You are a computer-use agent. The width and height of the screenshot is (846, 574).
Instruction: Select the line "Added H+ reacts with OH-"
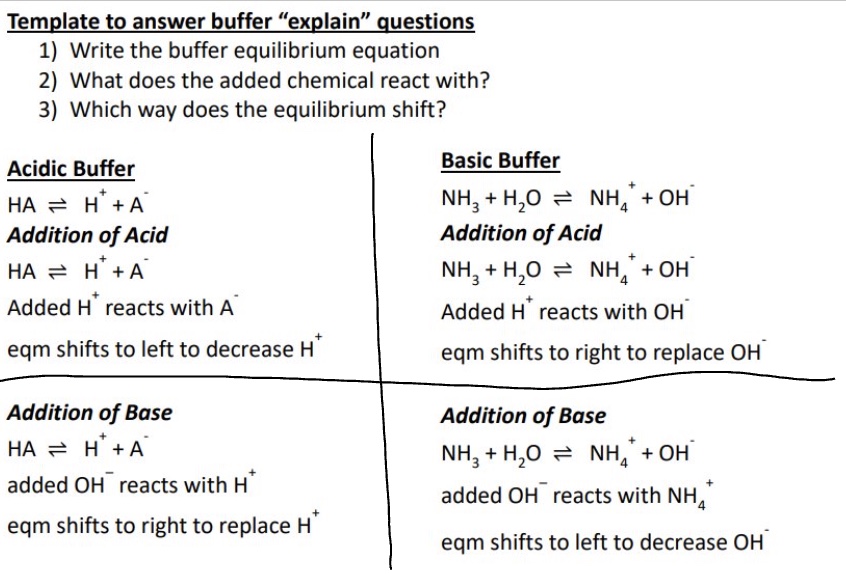pos(564,311)
